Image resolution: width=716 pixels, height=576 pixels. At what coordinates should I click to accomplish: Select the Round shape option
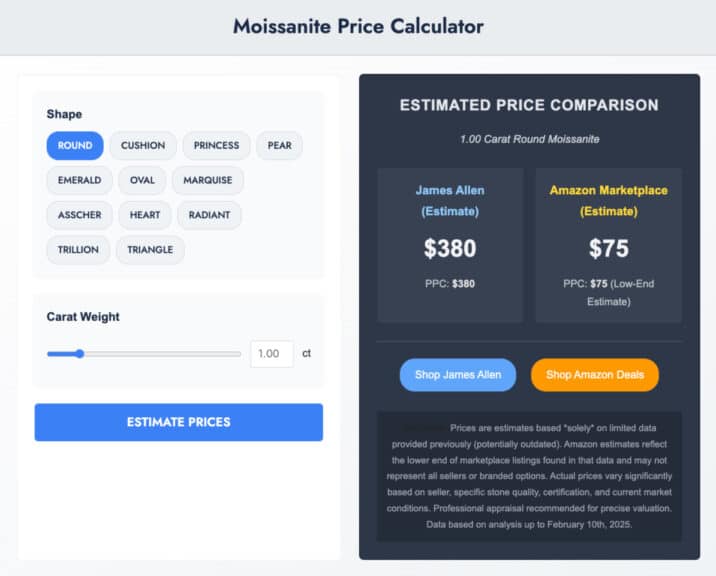tap(75, 146)
